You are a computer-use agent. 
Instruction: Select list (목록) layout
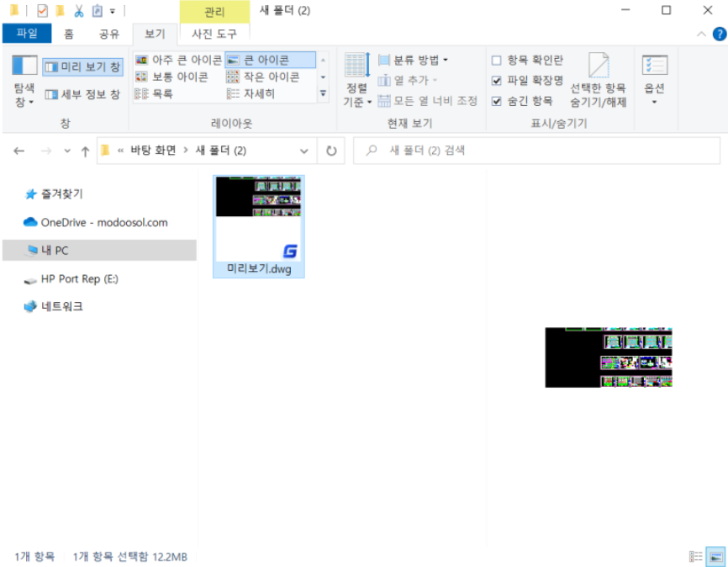(155, 93)
